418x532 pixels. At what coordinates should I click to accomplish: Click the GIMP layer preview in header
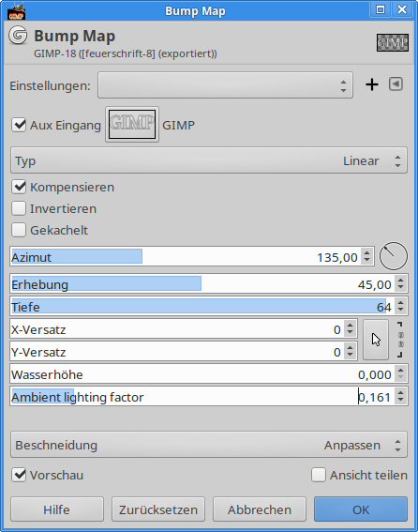tap(393, 43)
